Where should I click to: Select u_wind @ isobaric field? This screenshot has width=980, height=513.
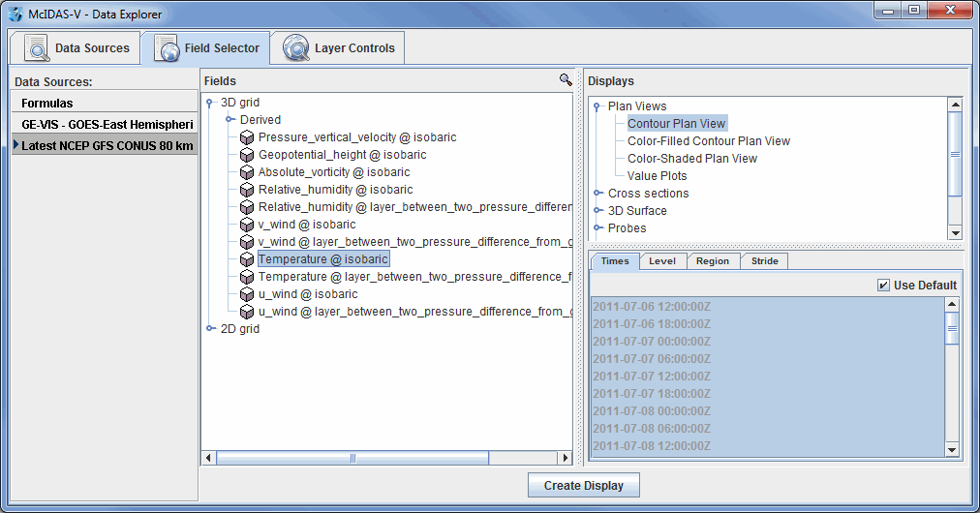click(308, 294)
